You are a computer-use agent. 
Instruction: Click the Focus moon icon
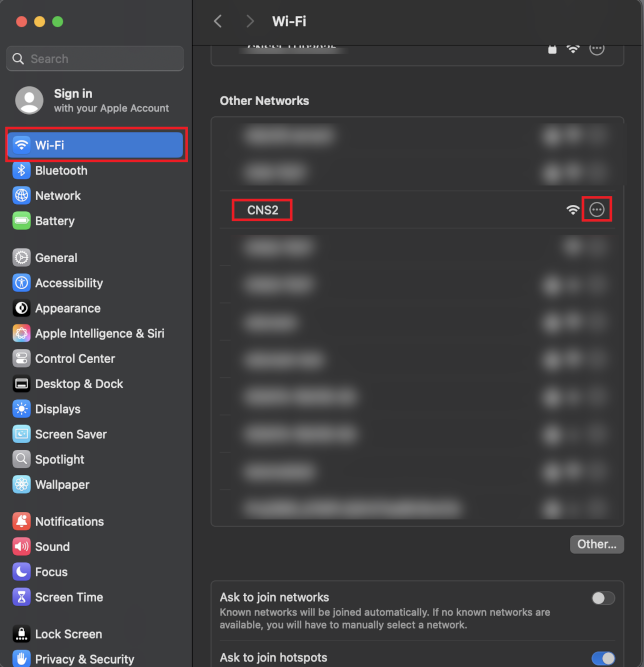tap(21, 572)
